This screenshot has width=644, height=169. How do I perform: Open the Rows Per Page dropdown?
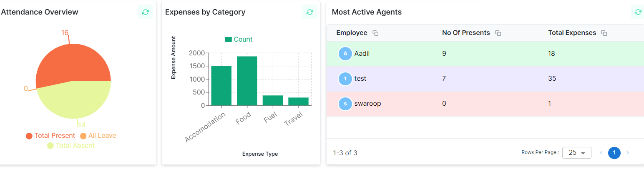(x=576, y=153)
